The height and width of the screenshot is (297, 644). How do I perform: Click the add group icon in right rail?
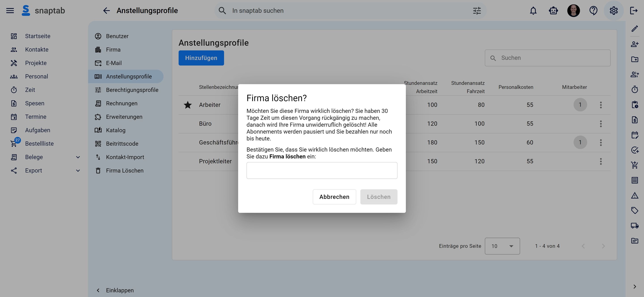(x=635, y=74)
